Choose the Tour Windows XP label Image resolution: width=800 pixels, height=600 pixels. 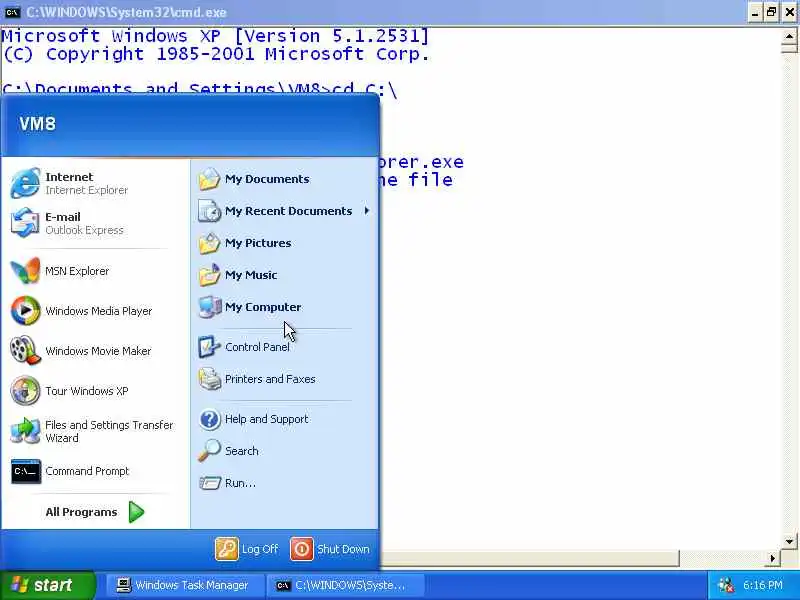(86, 391)
